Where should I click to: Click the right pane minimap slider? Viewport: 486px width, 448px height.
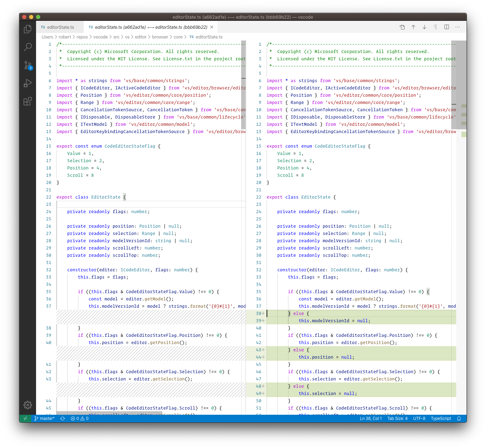pyautogui.click(x=459, y=85)
